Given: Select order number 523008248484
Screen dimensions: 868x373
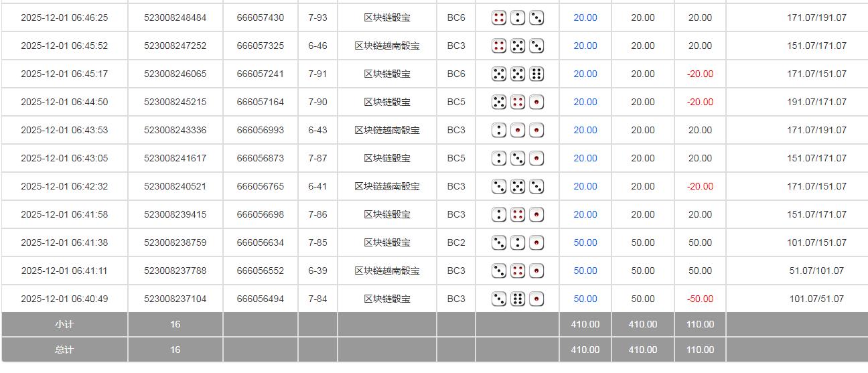Looking at the screenshot, I should tap(175, 18).
